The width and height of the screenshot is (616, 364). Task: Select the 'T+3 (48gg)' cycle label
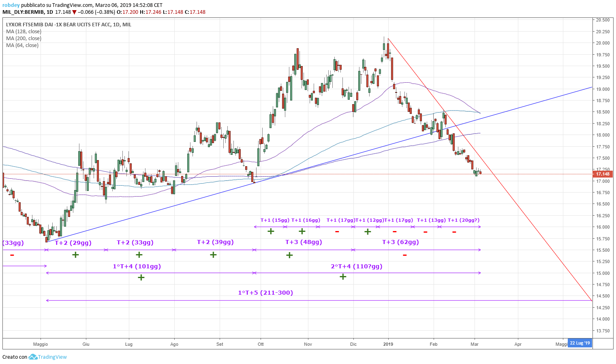[304, 242]
